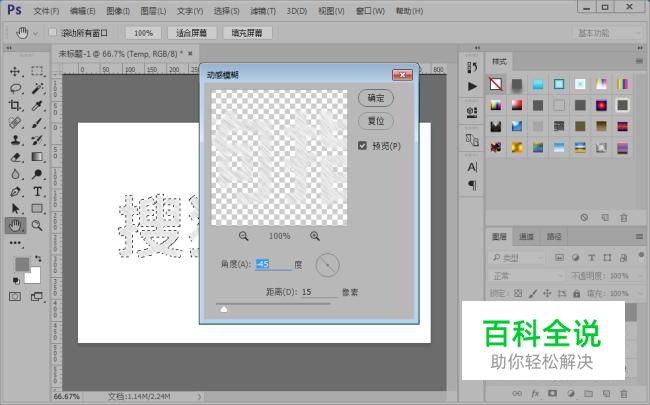Select the Dodge tool
The width and height of the screenshot is (650, 405).
click(37, 174)
